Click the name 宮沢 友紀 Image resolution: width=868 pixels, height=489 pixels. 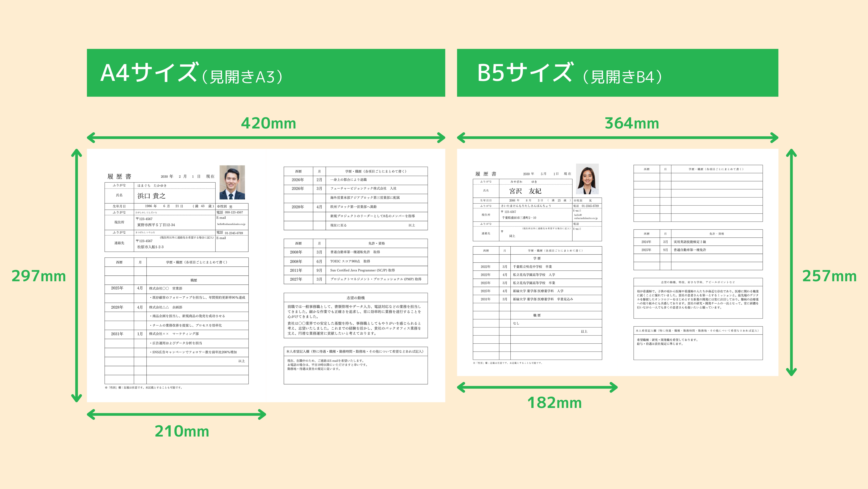coord(525,191)
